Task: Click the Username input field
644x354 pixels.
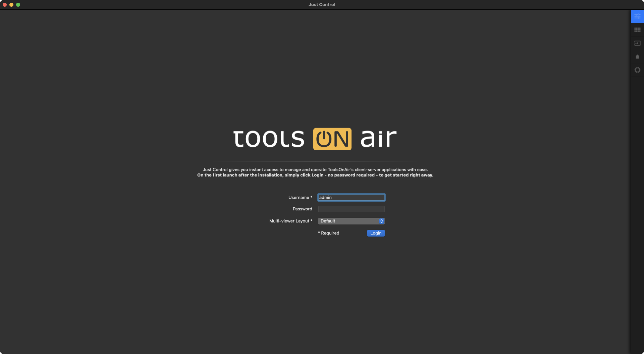Action: (351, 197)
